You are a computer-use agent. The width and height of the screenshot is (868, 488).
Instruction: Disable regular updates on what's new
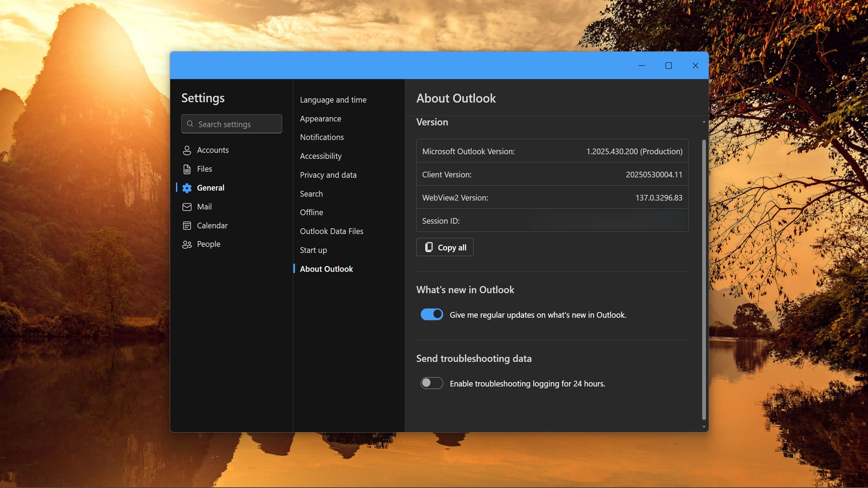point(432,314)
